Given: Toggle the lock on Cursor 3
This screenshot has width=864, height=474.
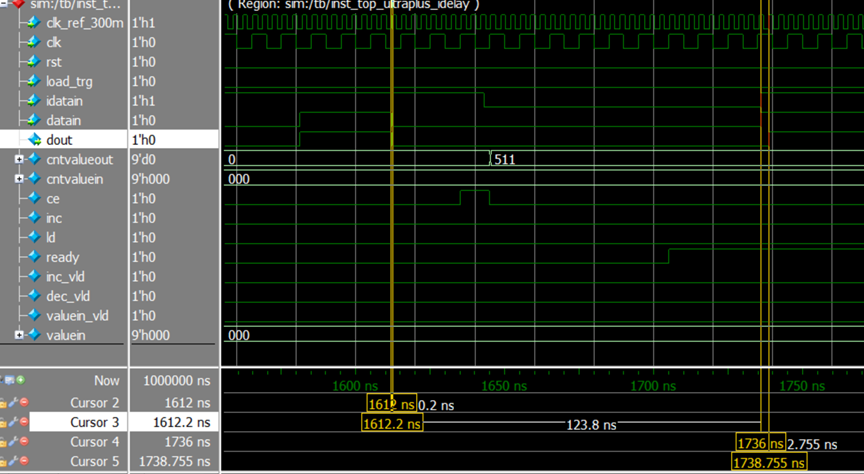Looking at the screenshot, I should click(3, 422).
